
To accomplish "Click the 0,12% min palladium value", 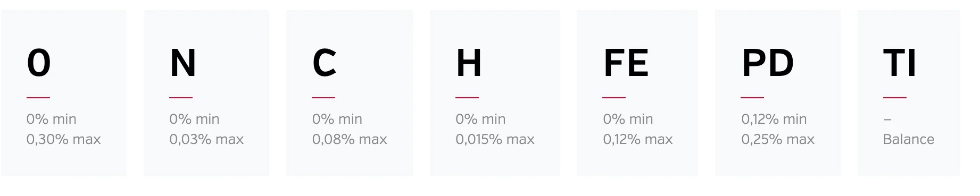I will [774, 119].
